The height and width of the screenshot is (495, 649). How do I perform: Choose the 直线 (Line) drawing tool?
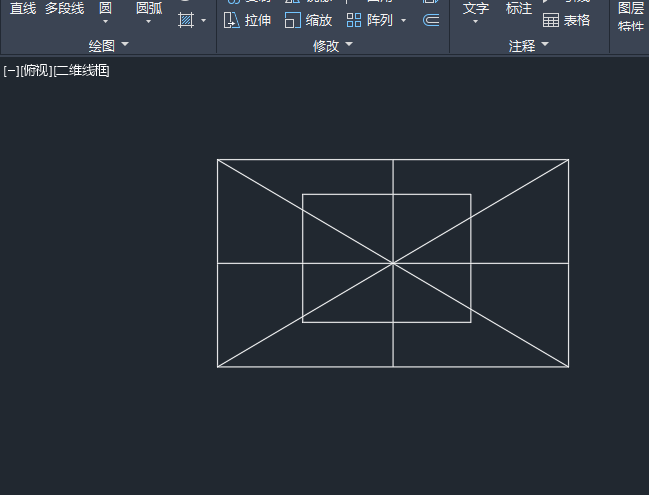coord(23,8)
